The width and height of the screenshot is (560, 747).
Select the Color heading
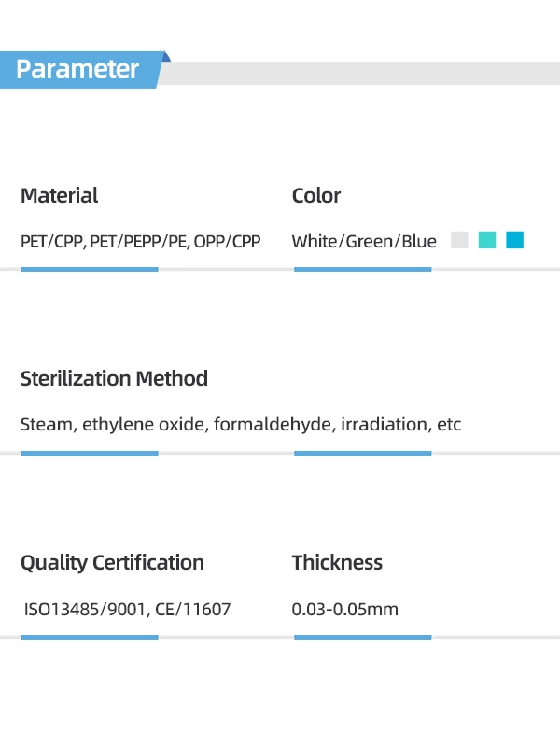click(x=316, y=195)
